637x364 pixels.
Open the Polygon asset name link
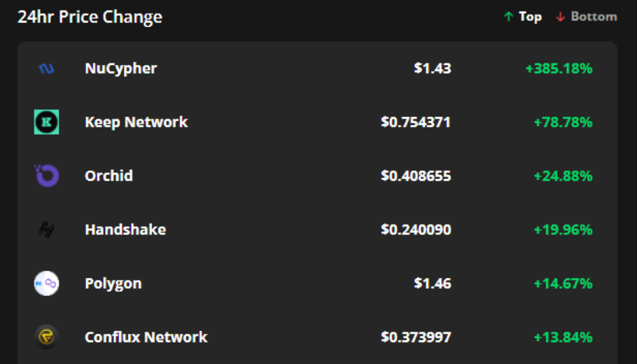click(113, 283)
